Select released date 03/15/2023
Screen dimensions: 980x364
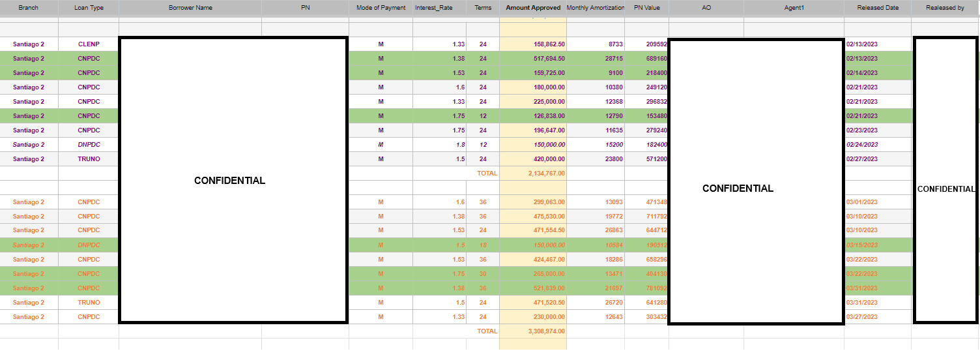pos(878,245)
